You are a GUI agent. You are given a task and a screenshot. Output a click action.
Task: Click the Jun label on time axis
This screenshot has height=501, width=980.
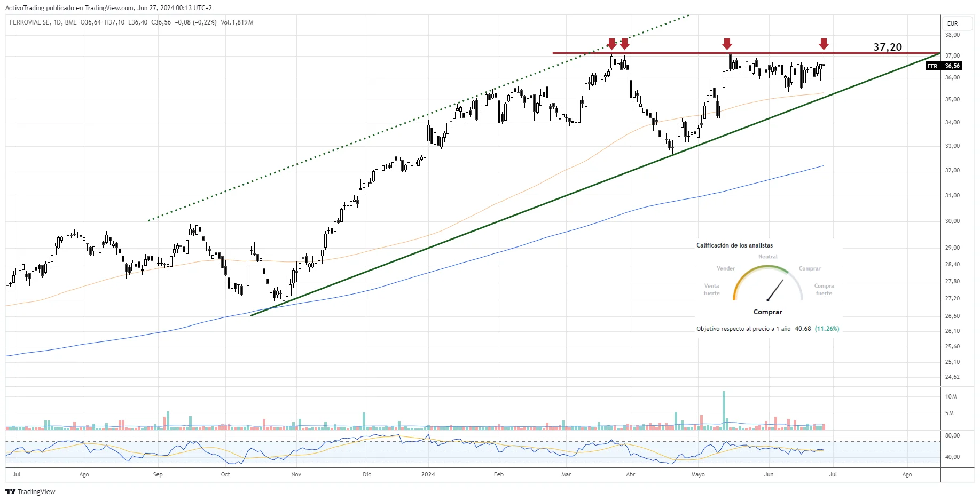pyautogui.click(x=769, y=474)
